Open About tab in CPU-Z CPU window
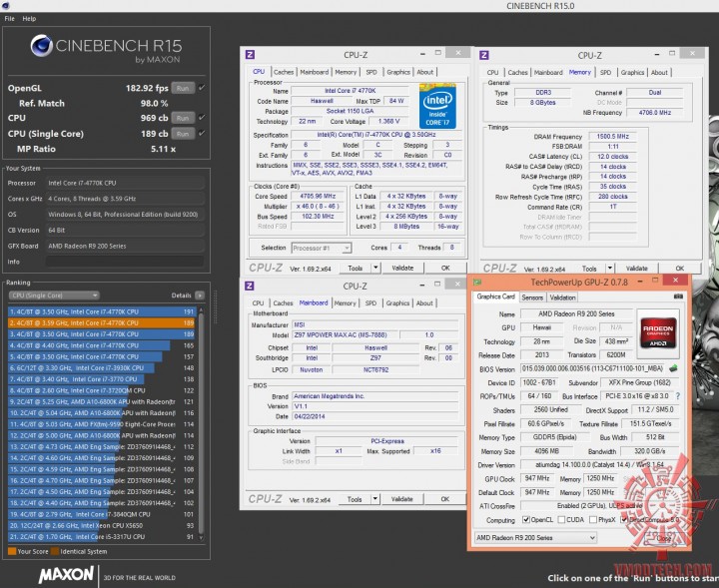 tap(425, 72)
